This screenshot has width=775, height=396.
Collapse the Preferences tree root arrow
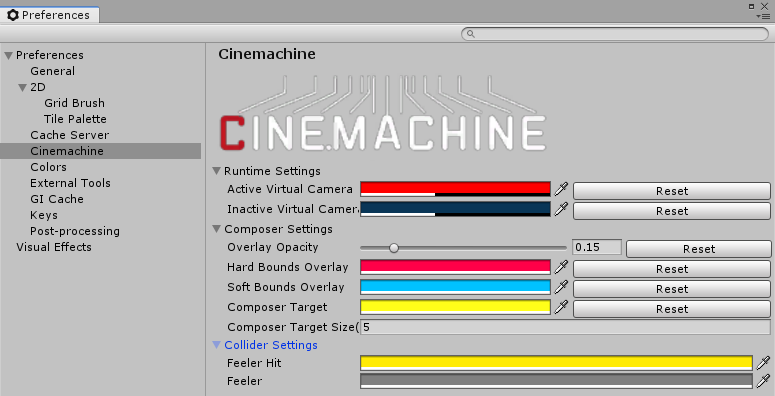8,55
